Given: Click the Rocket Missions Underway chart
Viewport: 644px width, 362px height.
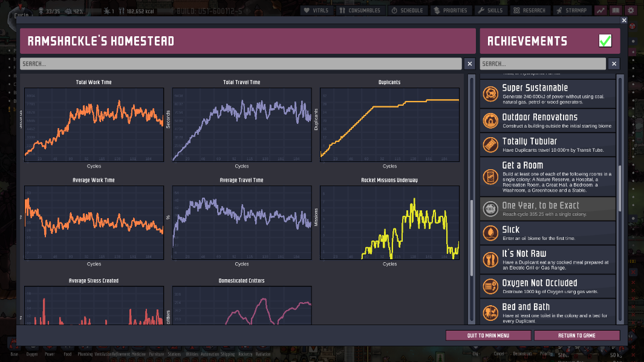Looking at the screenshot, I should pos(389,222).
